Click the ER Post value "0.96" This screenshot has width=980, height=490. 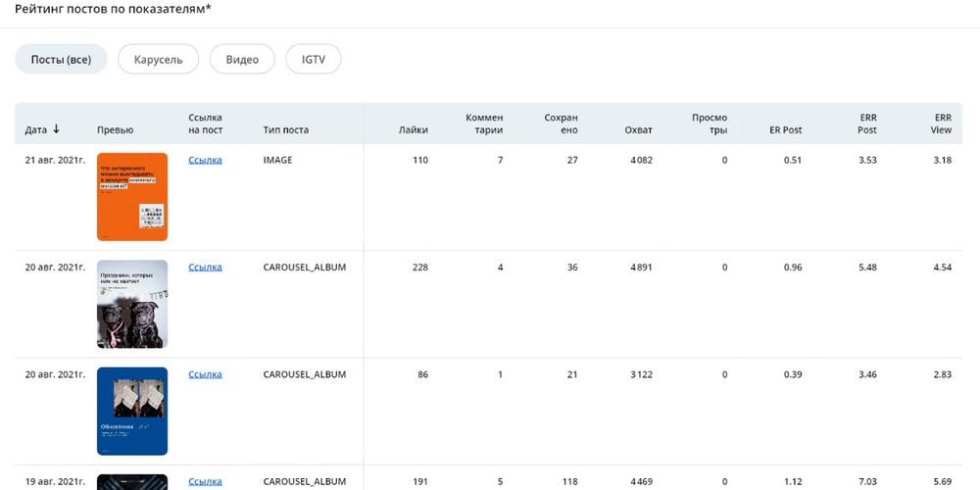click(x=793, y=268)
